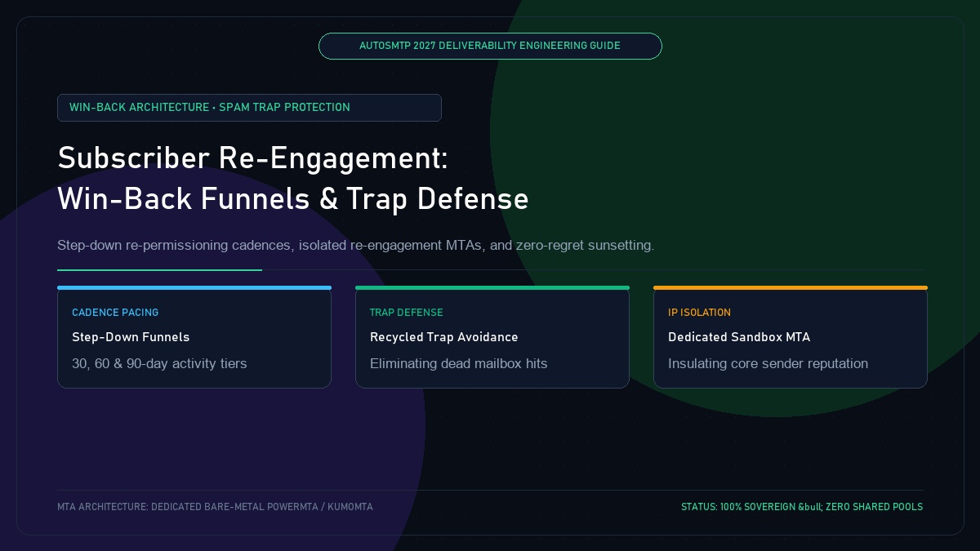Open the Cadence Pacing card
The height and width of the screenshot is (551, 980).
tap(194, 337)
